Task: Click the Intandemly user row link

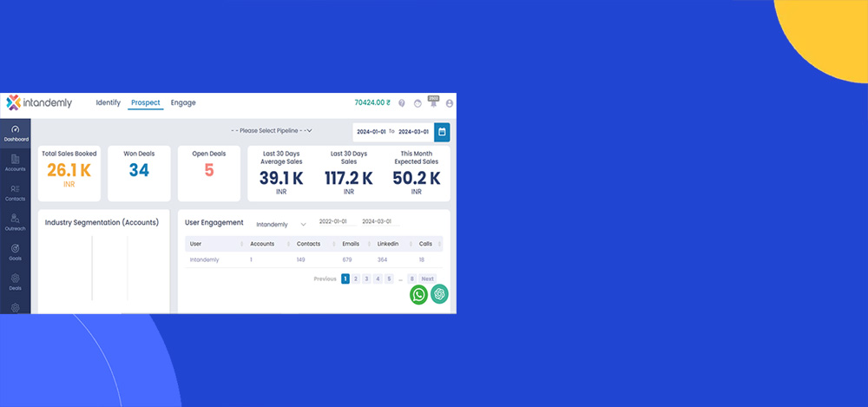Action: pos(204,259)
